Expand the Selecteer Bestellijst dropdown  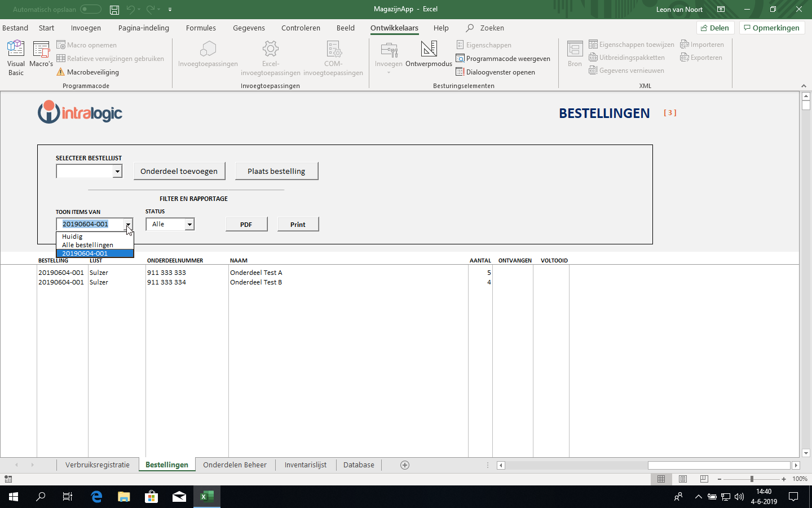click(x=117, y=172)
